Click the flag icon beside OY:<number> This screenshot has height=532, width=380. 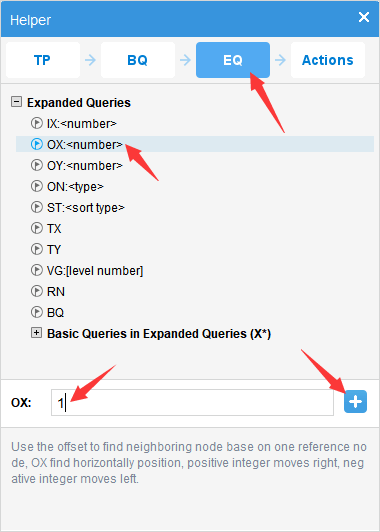point(37,166)
